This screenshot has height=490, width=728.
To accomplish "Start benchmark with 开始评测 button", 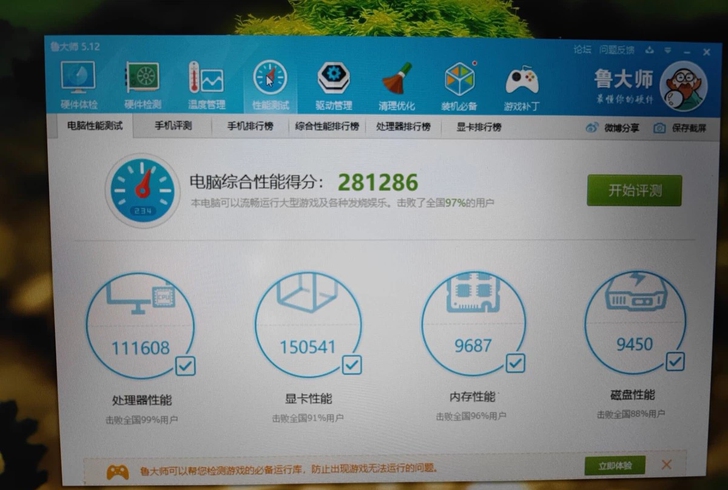I will pyautogui.click(x=634, y=190).
